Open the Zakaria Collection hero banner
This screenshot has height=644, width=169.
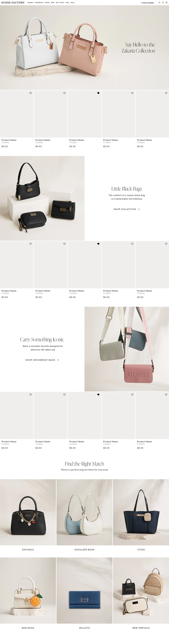[x=84, y=47]
